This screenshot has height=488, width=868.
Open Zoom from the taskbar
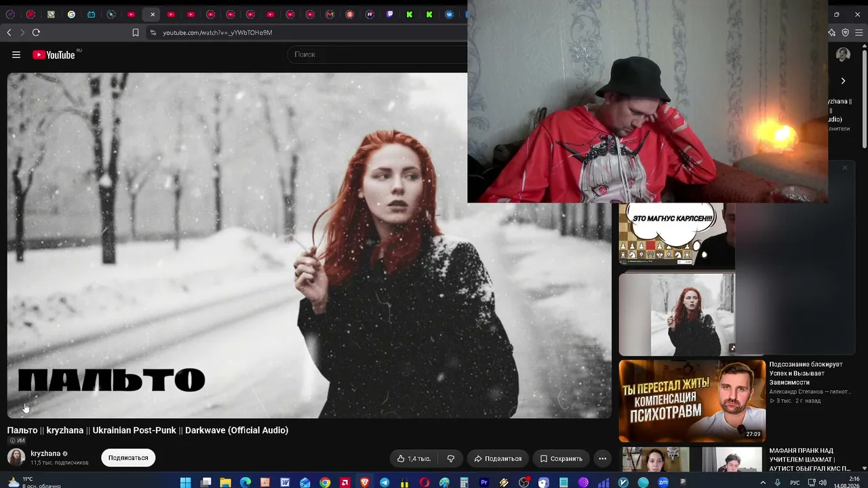[x=663, y=483]
